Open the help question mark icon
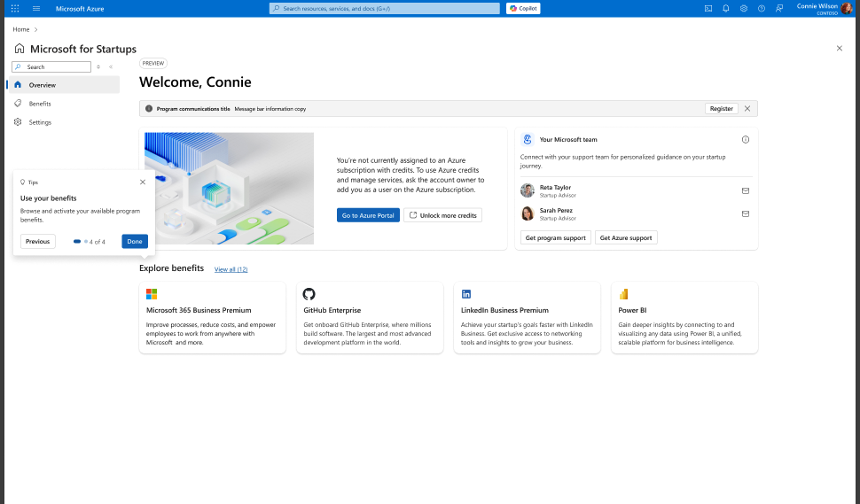 (x=762, y=8)
